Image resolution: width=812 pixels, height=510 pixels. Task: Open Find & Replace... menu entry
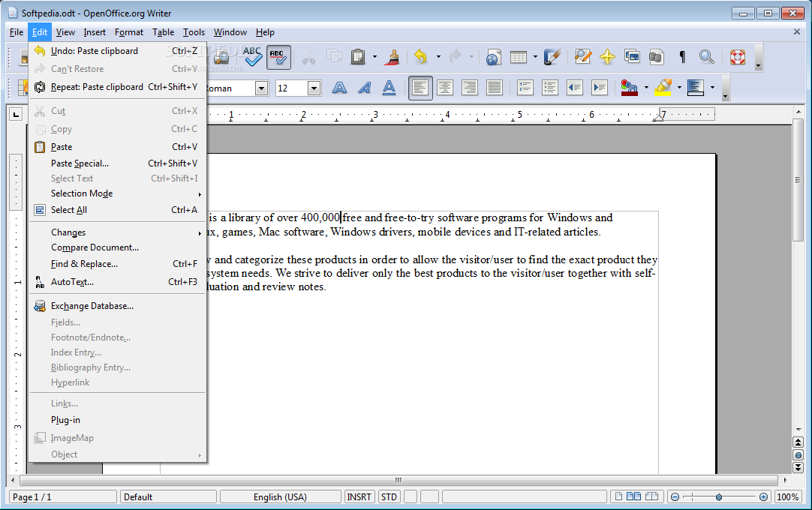point(118,263)
